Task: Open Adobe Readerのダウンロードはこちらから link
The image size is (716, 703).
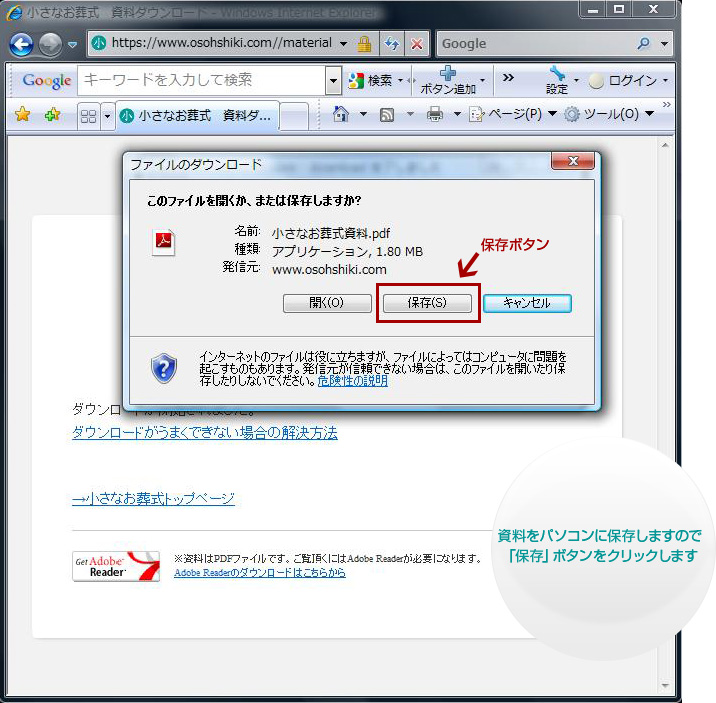Action: (259, 572)
